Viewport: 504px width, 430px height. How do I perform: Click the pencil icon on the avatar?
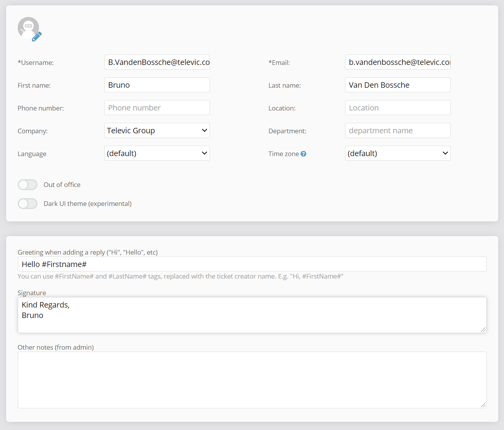[37, 37]
